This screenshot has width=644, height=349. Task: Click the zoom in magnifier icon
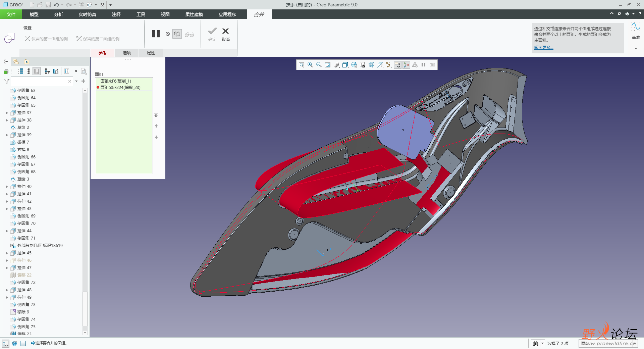(x=310, y=65)
